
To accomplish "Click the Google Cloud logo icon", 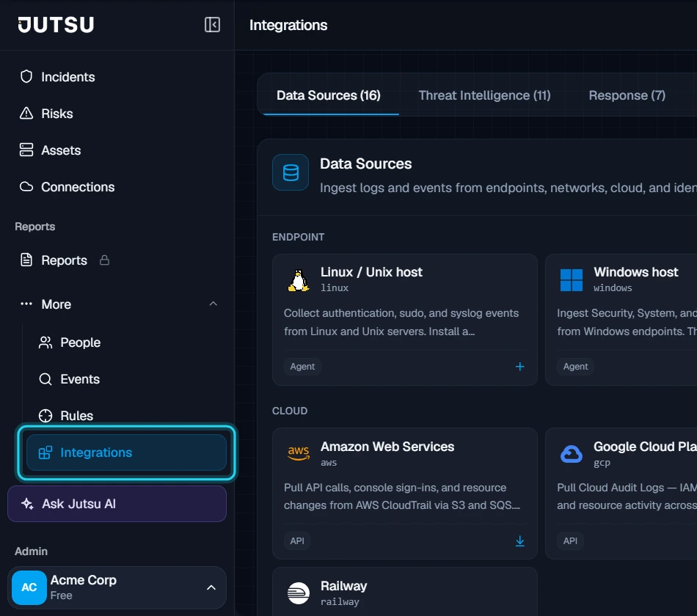I will click(572, 454).
